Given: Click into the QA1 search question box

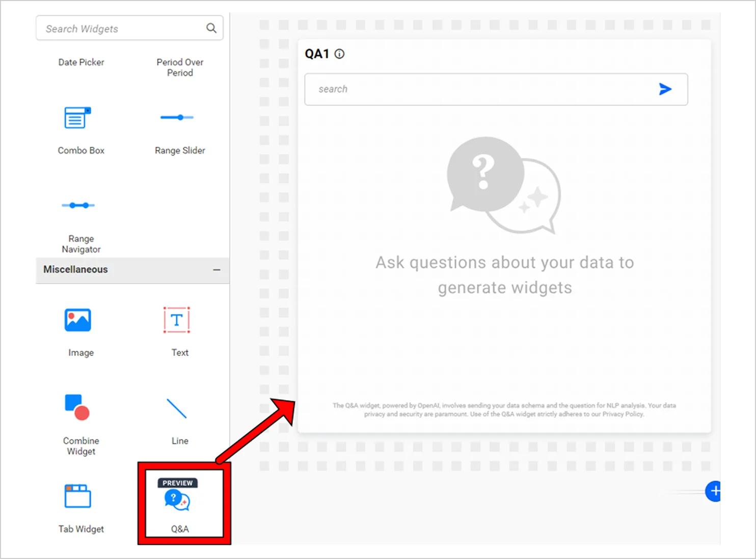Looking at the screenshot, I should pos(479,90).
